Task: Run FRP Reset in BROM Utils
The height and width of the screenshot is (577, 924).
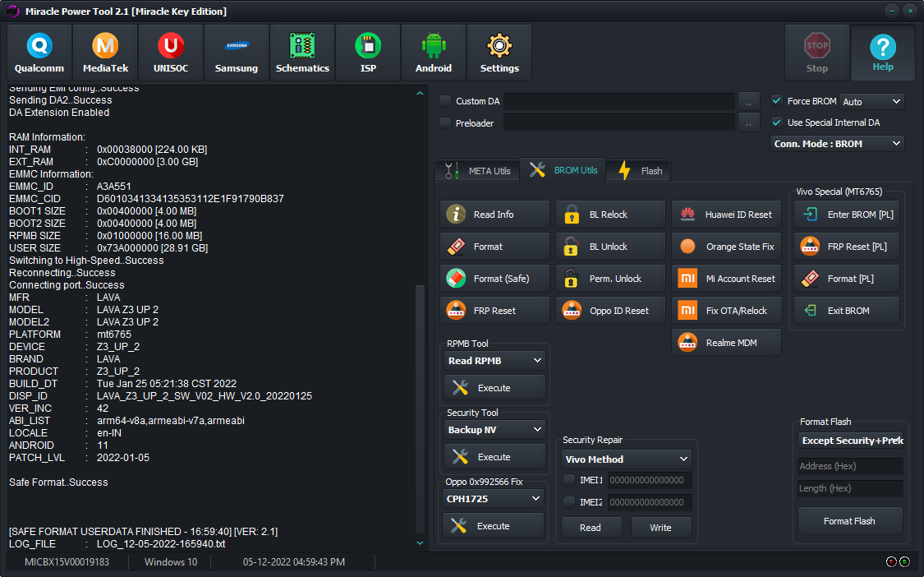Action: pyautogui.click(x=494, y=311)
